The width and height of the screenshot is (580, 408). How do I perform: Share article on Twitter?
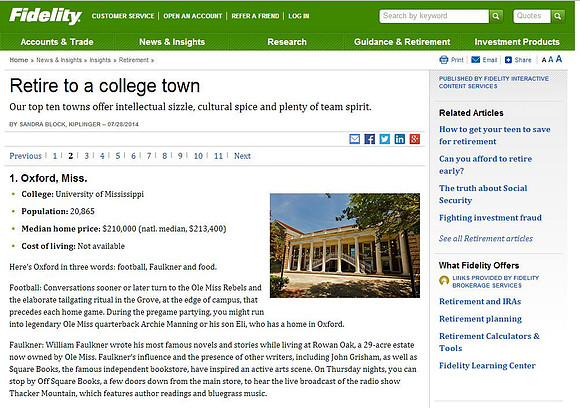[385, 139]
